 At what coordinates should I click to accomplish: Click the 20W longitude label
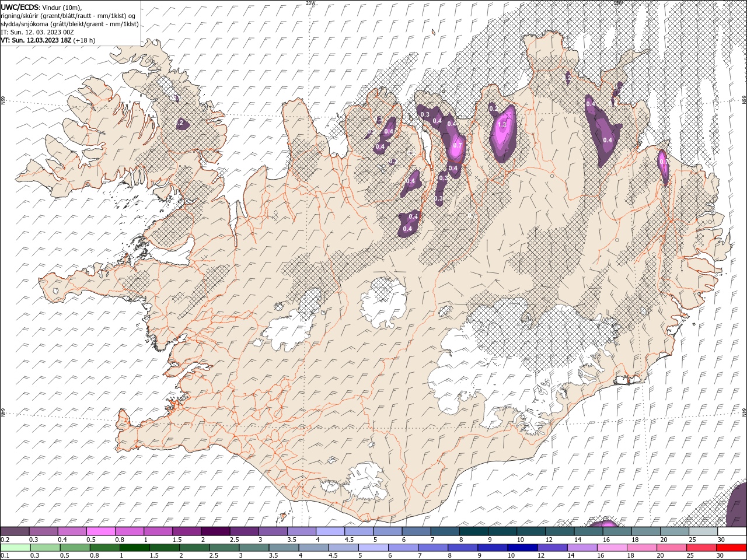310,3
